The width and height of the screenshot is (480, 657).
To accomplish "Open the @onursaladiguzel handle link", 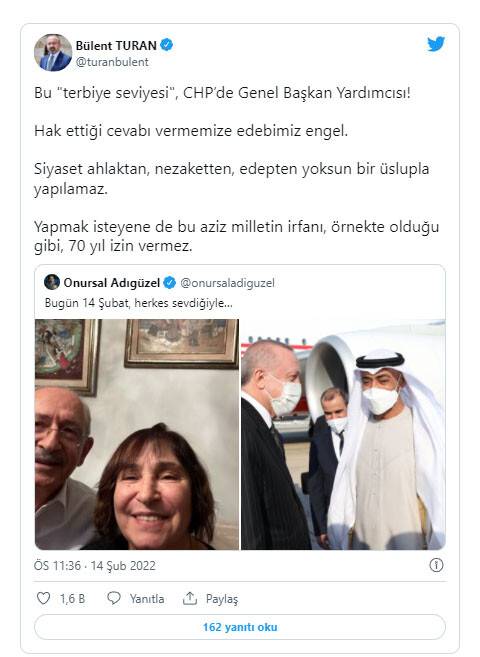I will [227, 283].
